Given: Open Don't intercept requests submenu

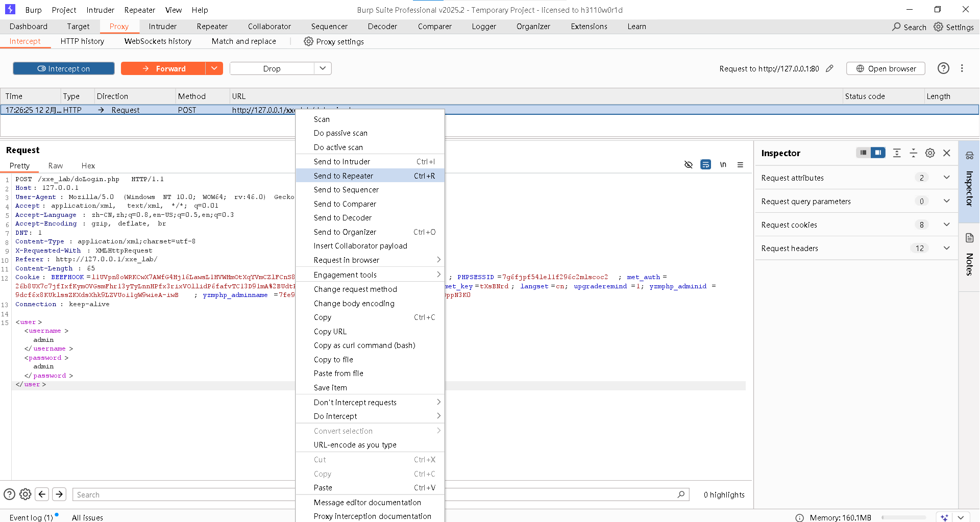Looking at the screenshot, I should pyautogui.click(x=370, y=402).
